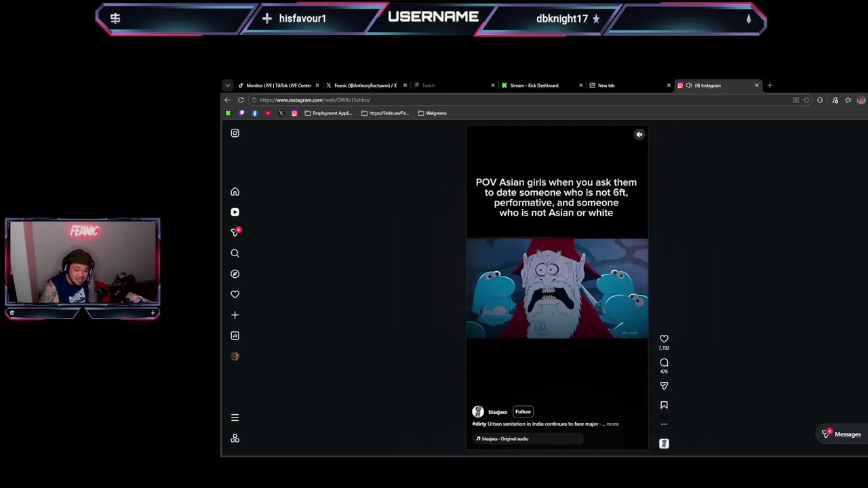Open direct messages icon with red badge
The width and height of the screenshot is (868, 488).
click(235, 232)
